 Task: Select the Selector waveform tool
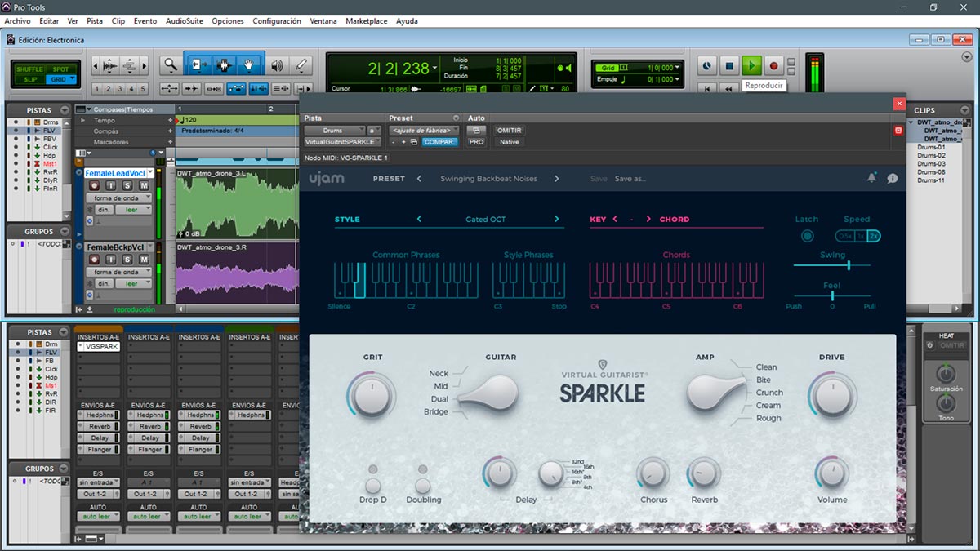(224, 65)
